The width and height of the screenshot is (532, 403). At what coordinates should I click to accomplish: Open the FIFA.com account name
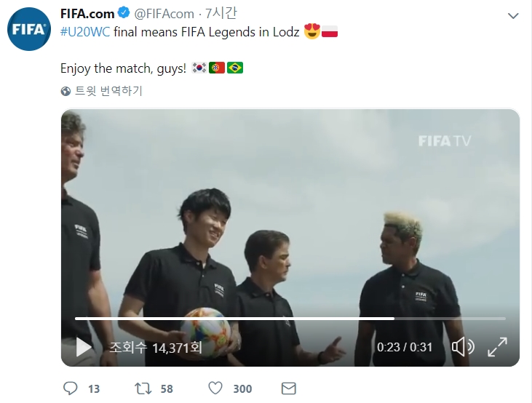click(x=87, y=14)
